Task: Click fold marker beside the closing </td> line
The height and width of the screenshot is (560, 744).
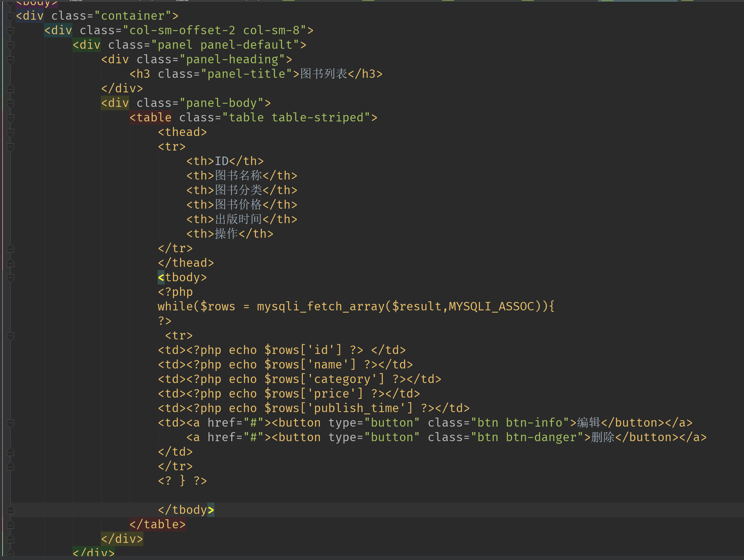Action: pyautogui.click(x=10, y=452)
